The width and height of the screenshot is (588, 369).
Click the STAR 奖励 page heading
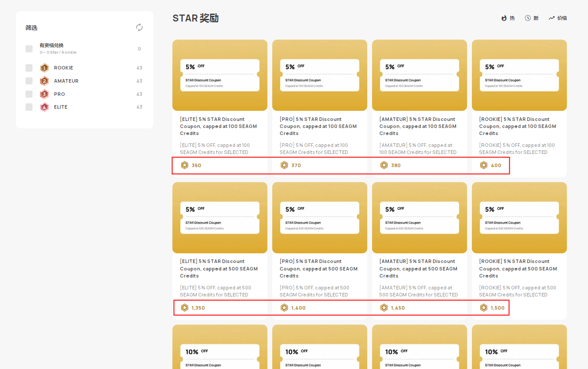[196, 18]
